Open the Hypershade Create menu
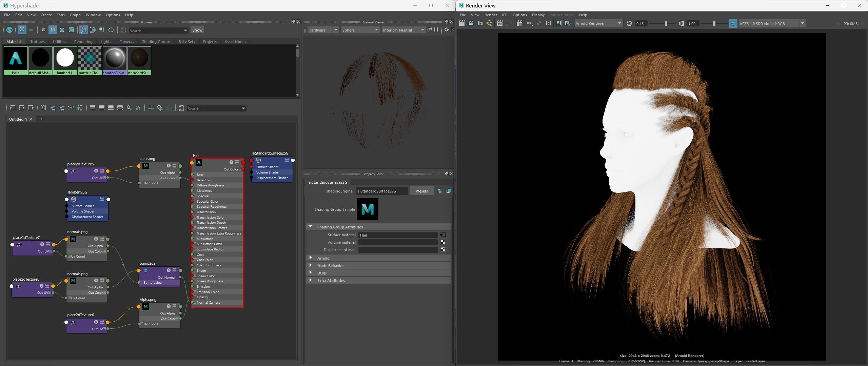868x366 pixels. point(46,15)
